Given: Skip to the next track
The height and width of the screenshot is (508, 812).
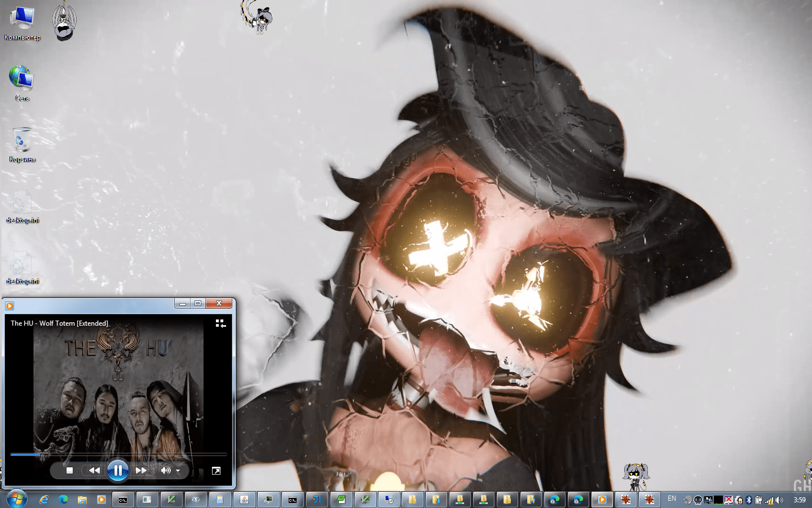Looking at the screenshot, I should pyautogui.click(x=141, y=470).
